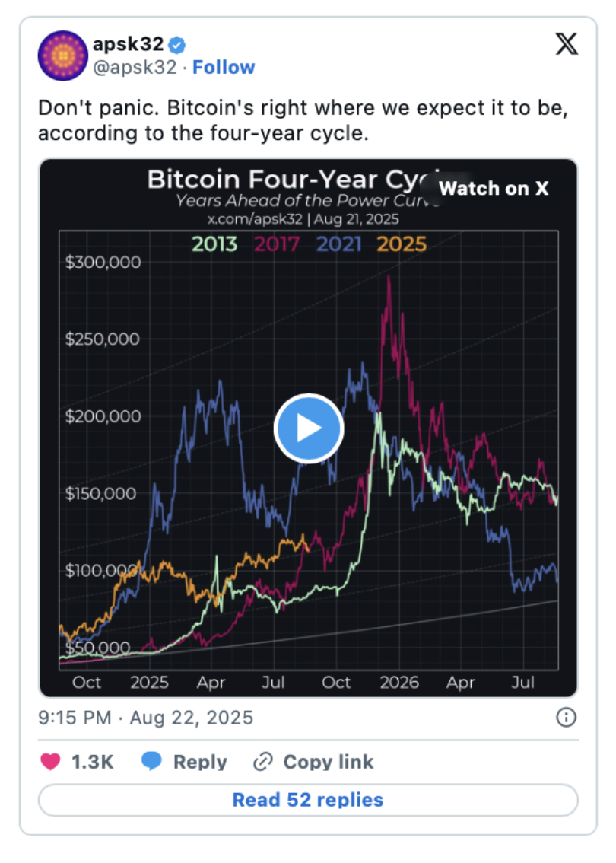
Task: Click the blue verified badge
Action: 177,44
